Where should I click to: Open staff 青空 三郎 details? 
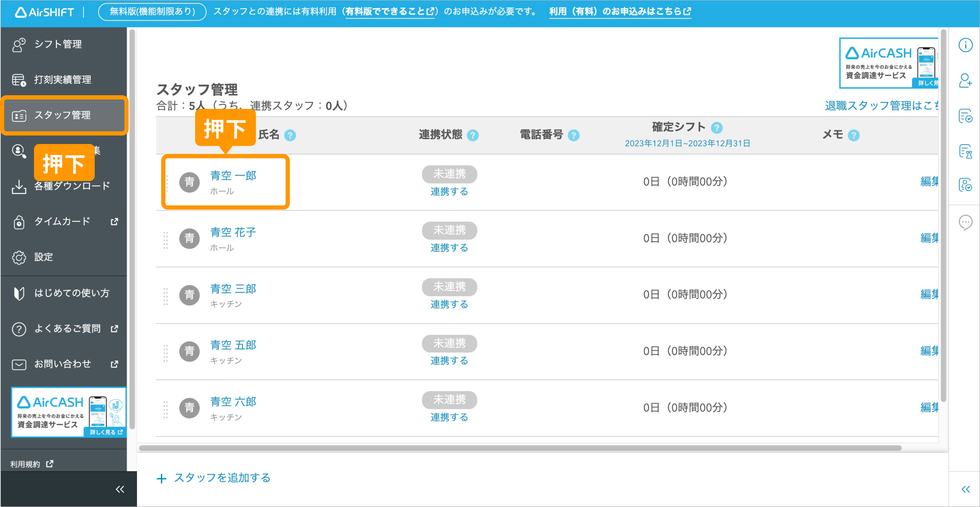pos(233,289)
